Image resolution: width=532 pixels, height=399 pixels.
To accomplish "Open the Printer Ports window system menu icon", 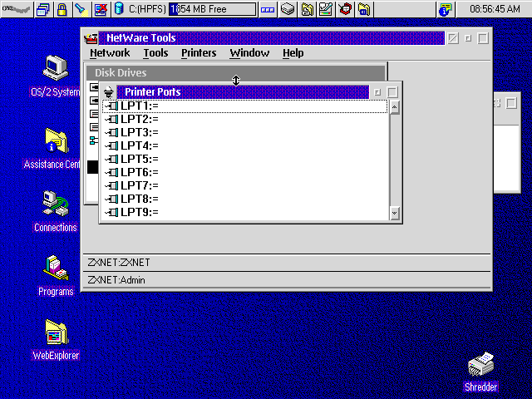I will click(x=109, y=92).
